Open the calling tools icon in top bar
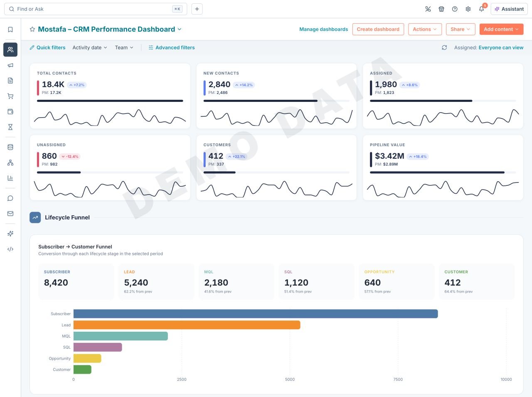Viewport: 532px width, 397px height. 428,9
